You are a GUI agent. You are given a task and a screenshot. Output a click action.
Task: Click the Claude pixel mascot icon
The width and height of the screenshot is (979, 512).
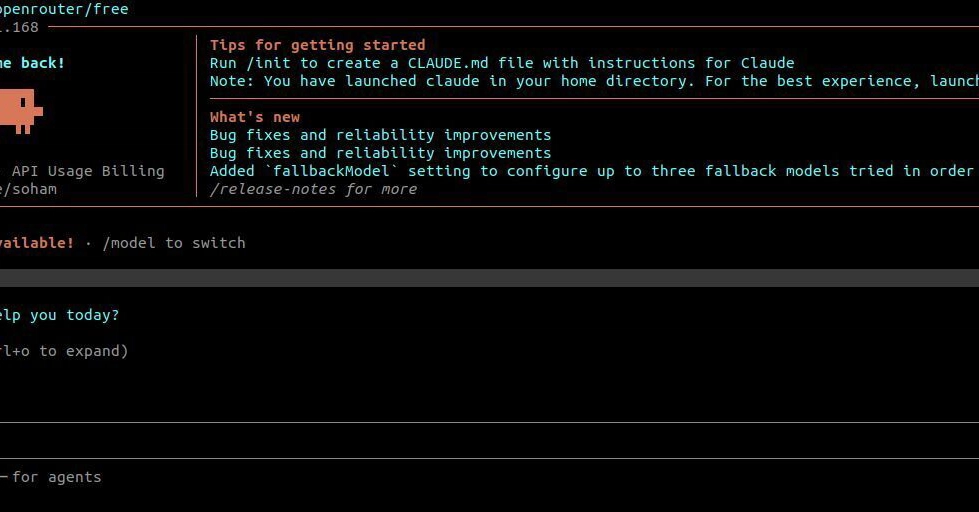(21, 111)
